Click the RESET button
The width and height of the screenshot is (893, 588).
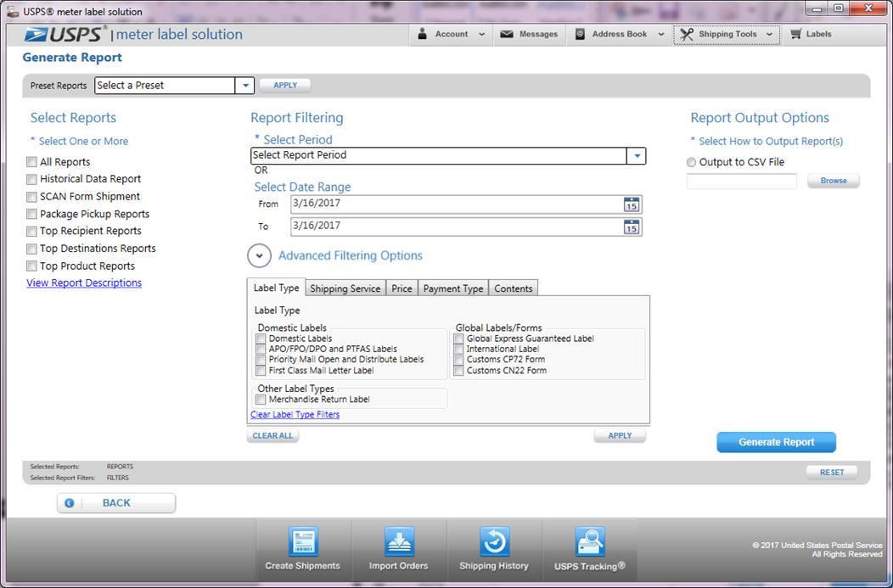tap(832, 473)
